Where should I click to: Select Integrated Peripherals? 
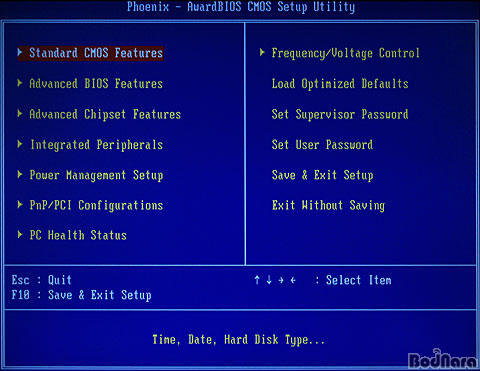[x=96, y=145]
